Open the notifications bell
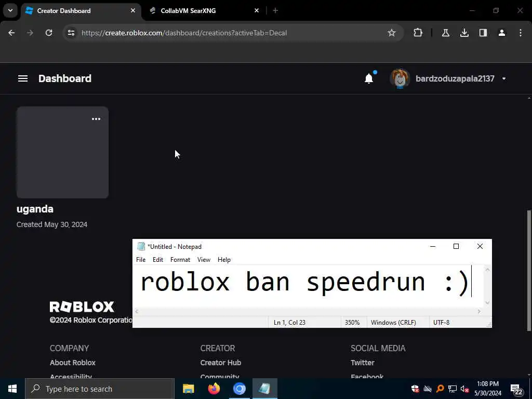 (369, 79)
